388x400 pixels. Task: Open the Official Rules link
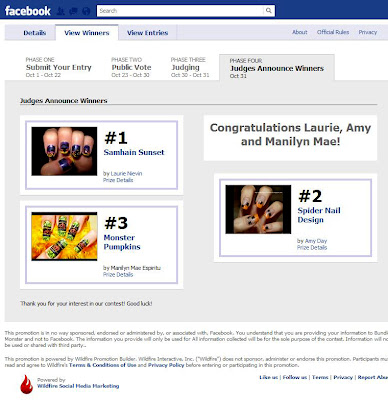pyautogui.click(x=333, y=32)
